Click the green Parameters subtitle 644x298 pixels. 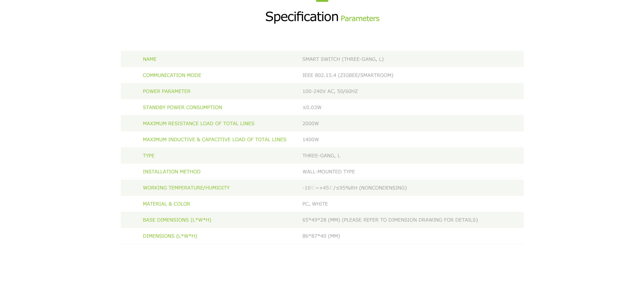[x=360, y=18]
